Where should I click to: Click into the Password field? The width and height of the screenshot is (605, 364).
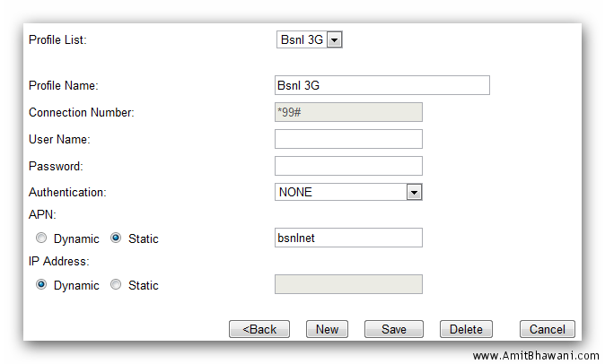[349, 166]
